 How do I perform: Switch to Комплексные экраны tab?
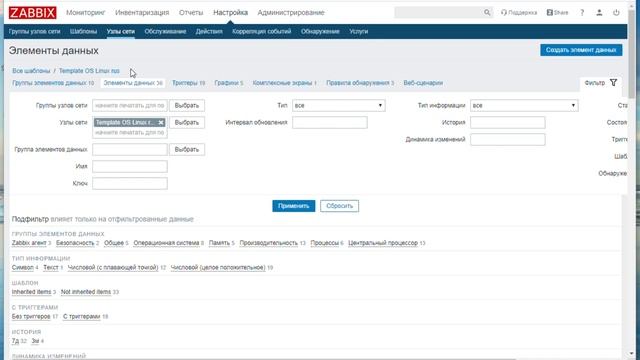(x=282, y=83)
